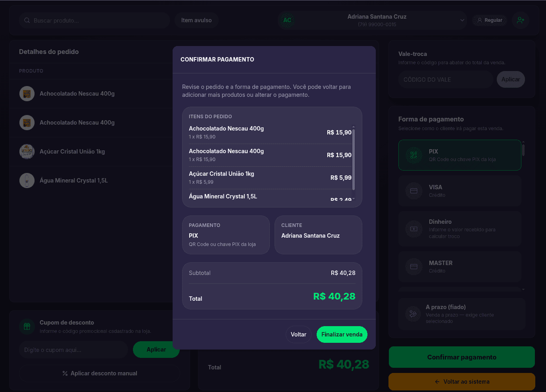Click the MASTER credit card icon
This screenshot has width=546, height=392.
coord(414,267)
